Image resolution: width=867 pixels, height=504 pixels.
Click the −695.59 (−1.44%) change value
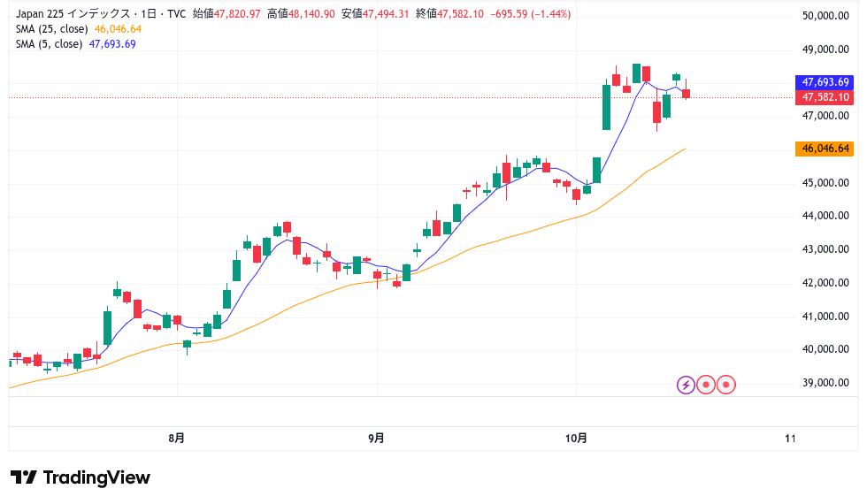tap(530, 14)
